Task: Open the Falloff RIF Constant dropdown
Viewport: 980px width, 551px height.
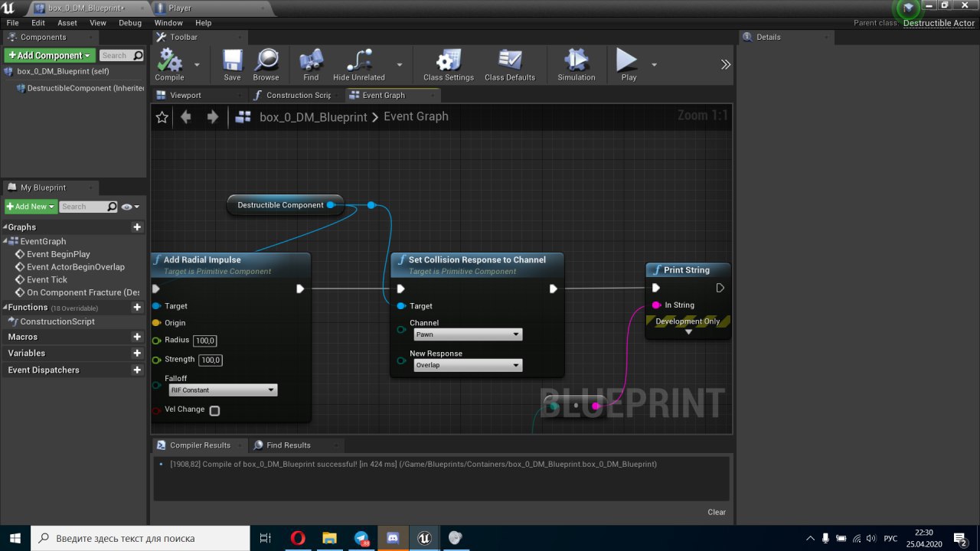Action: [222, 390]
